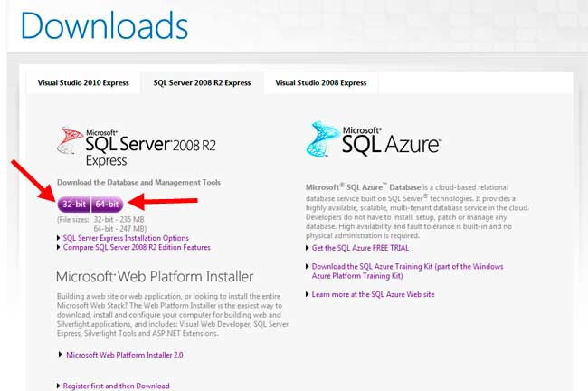This screenshot has width=588, height=391.
Task: Click the Download the Database and Management Tools text
Action: [138, 182]
